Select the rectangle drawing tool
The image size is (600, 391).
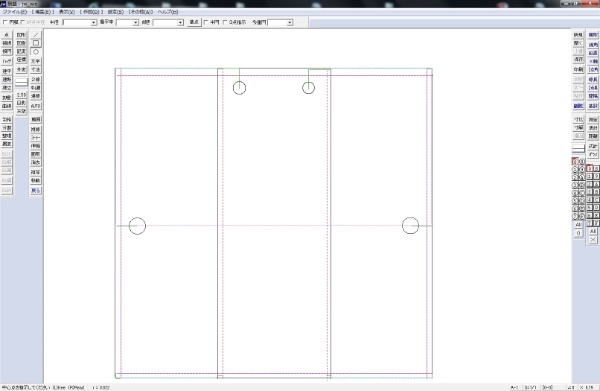pos(36,43)
